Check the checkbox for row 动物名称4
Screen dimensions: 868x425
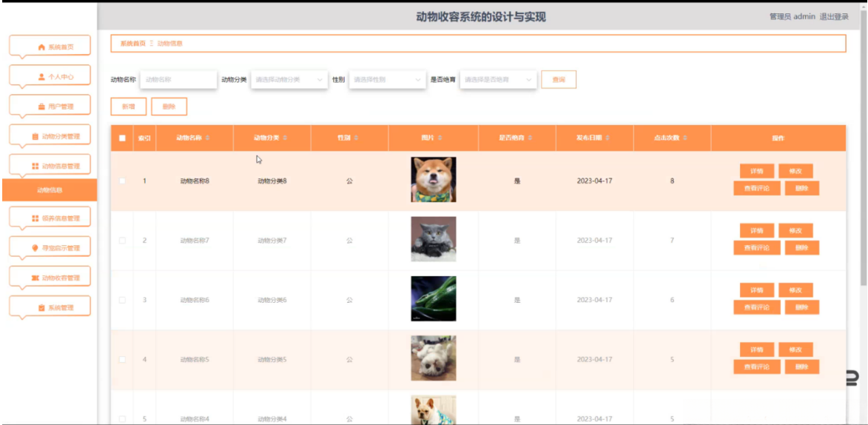(122, 419)
